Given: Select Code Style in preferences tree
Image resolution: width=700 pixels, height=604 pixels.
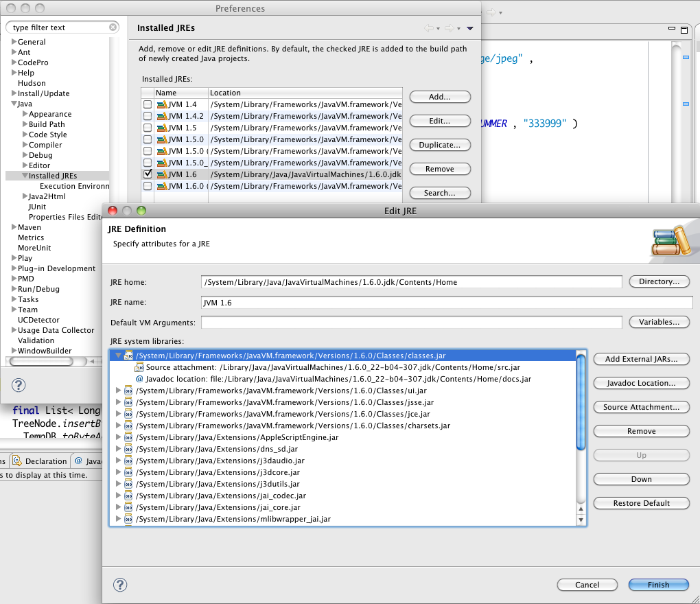Looking at the screenshot, I should [x=48, y=135].
